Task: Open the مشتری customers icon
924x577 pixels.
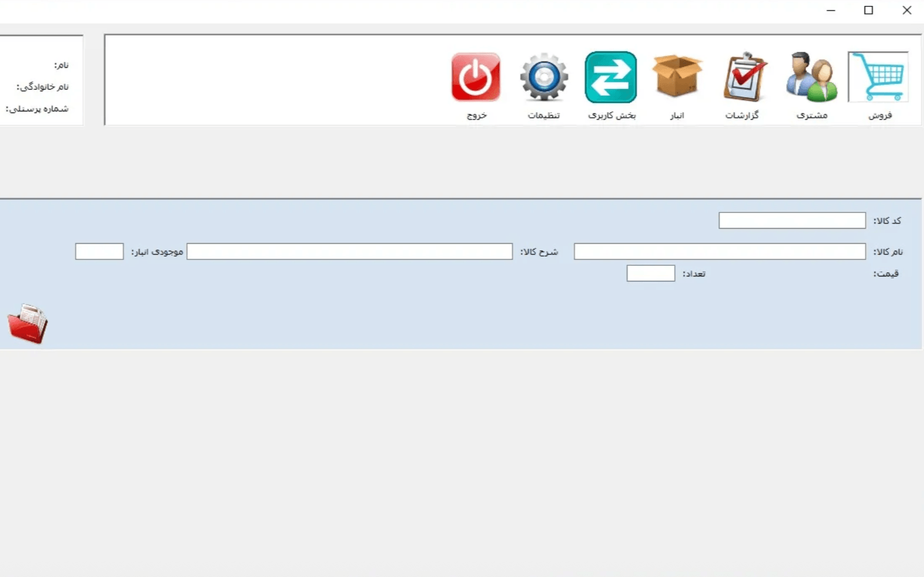Action: pos(811,77)
